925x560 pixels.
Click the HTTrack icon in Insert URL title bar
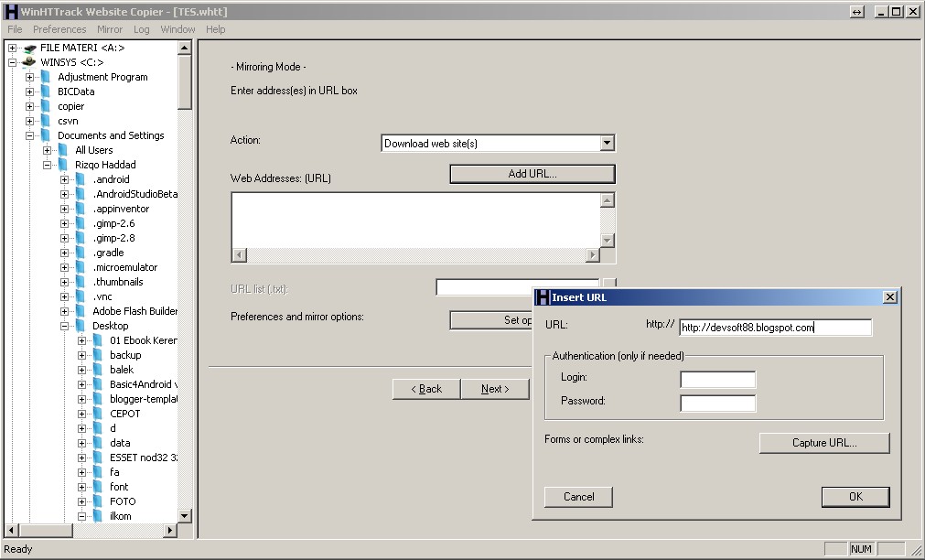pyautogui.click(x=543, y=297)
